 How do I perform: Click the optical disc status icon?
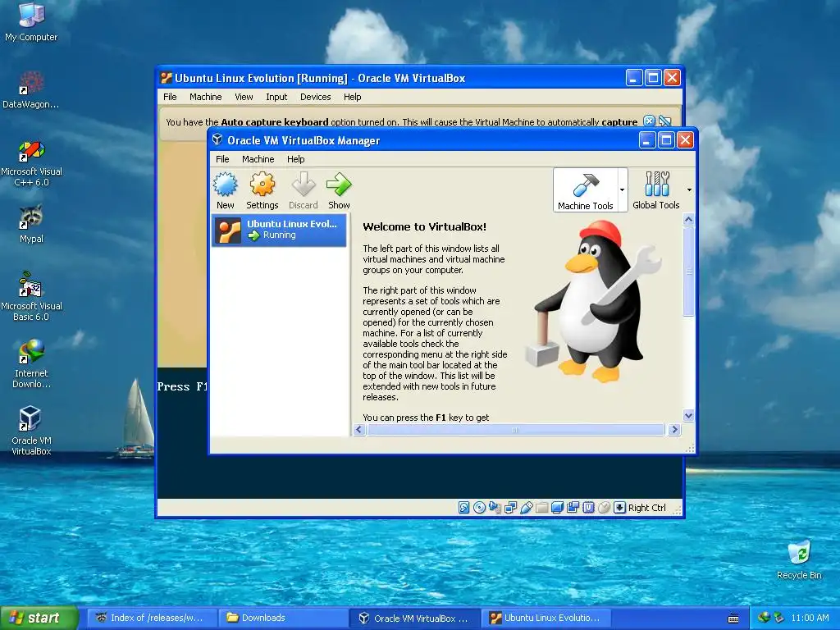479,507
